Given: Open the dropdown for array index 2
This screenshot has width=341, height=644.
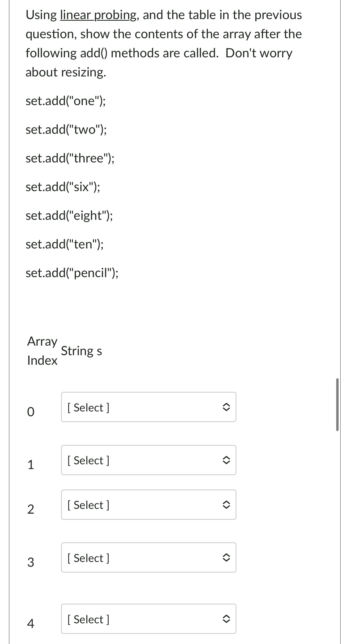Looking at the screenshot, I should tap(148, 505).
